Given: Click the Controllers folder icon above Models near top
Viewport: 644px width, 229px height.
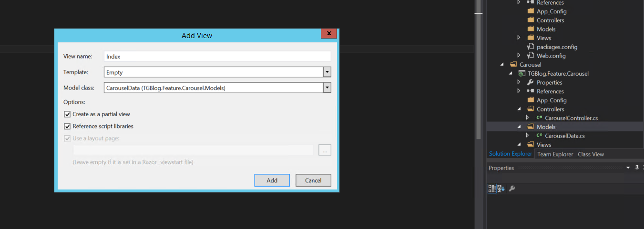Looking at the screenshot, I should pos(530,20).
